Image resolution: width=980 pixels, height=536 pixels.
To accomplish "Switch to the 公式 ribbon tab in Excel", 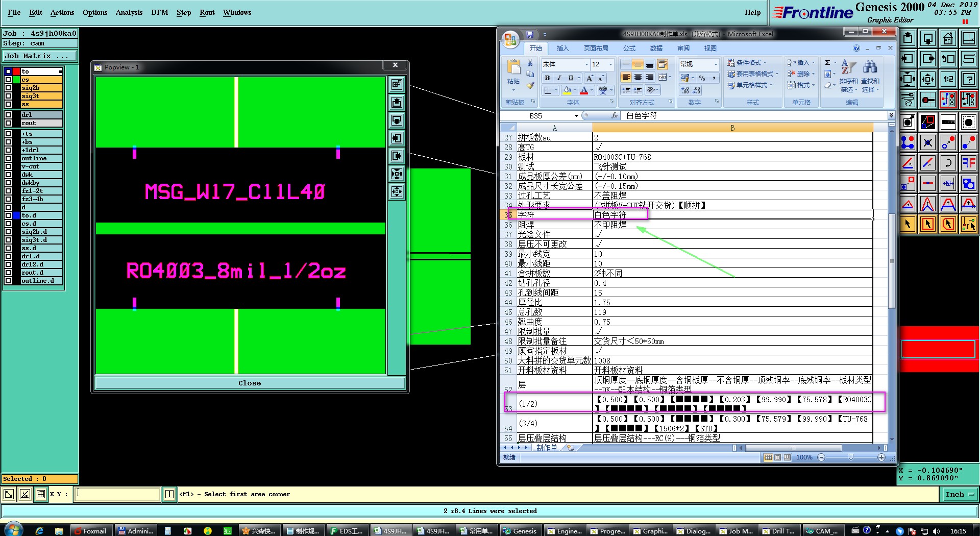I will click(629, 48).
